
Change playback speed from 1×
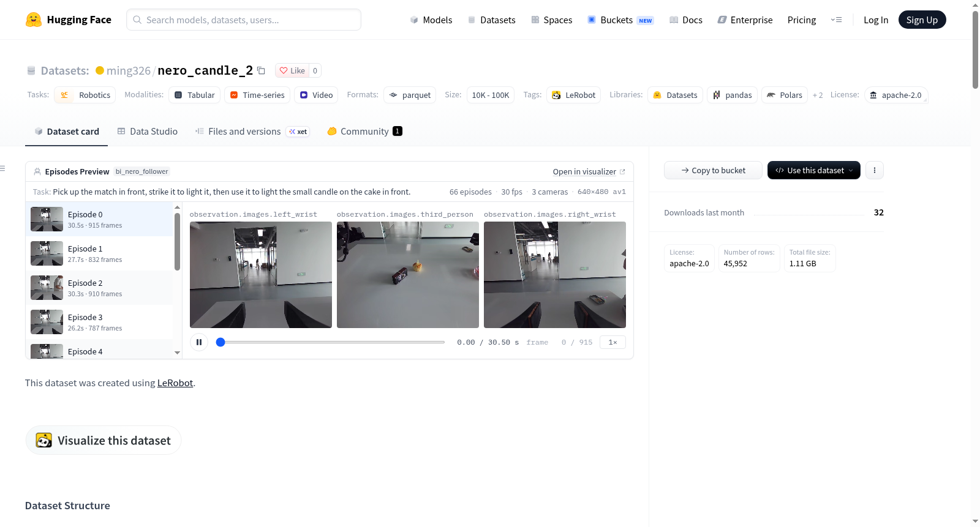pos(612,342)
